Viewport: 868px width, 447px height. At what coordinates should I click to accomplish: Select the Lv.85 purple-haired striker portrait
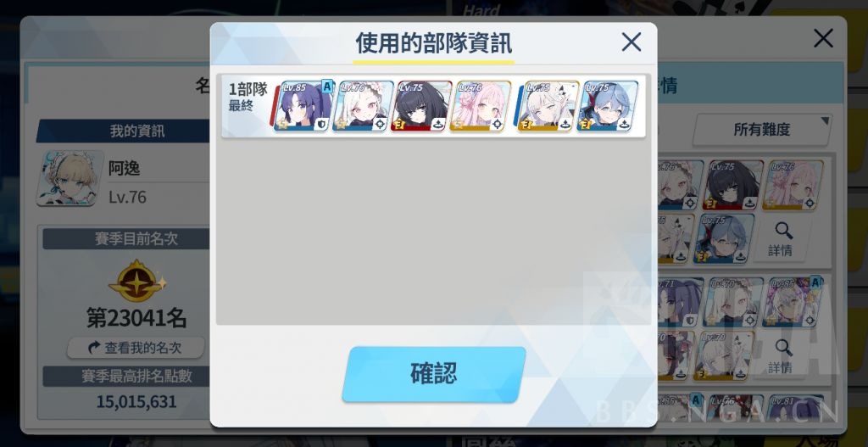point(303,106)
